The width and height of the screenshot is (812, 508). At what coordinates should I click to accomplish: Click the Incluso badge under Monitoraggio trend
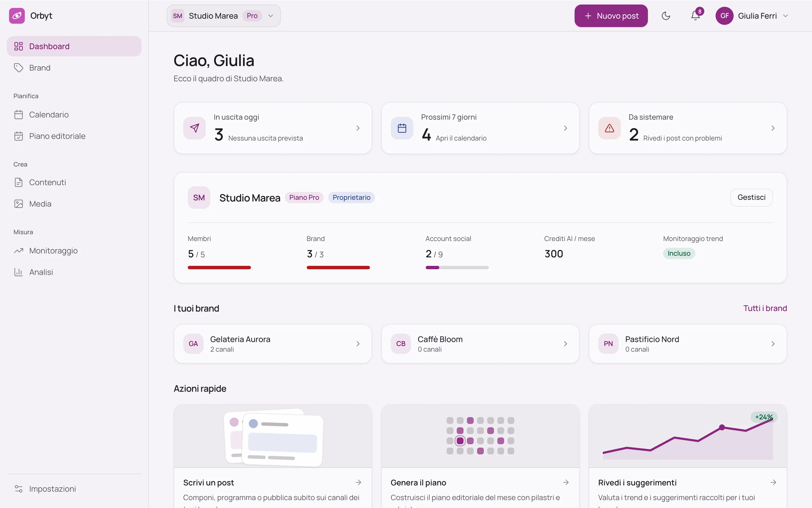point(679,253)
